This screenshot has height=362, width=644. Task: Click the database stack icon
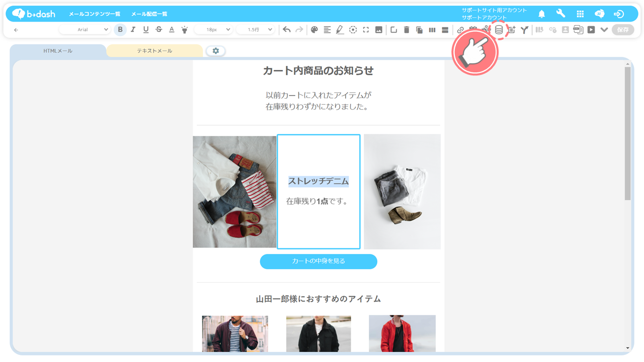tap(499, 30)
